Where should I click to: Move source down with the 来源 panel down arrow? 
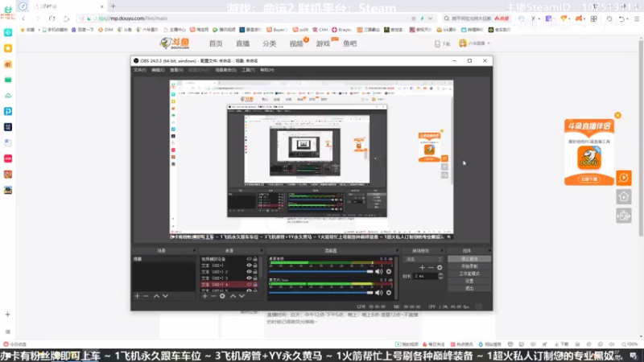242,296
